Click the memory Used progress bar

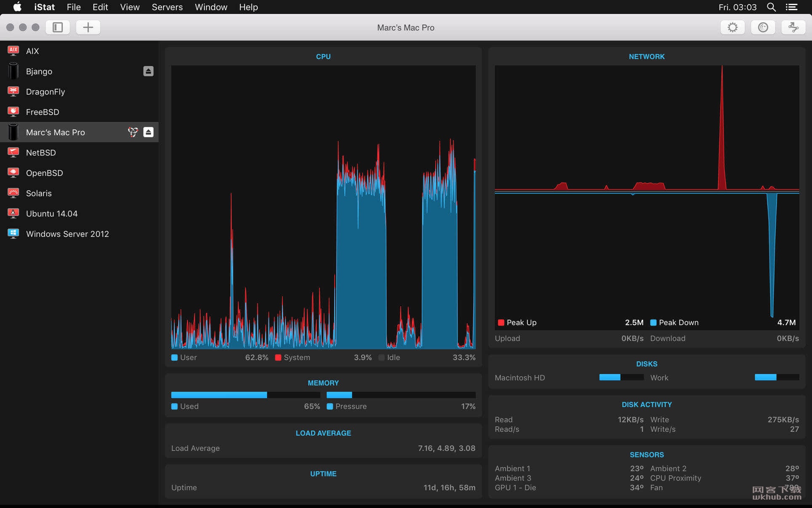coord(245,395)
